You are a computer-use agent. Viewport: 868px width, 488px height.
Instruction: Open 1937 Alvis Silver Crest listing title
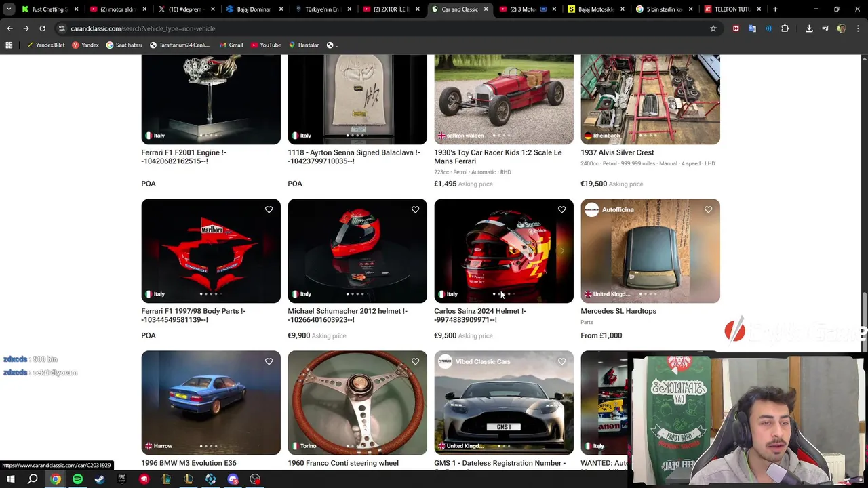point(617,152)
